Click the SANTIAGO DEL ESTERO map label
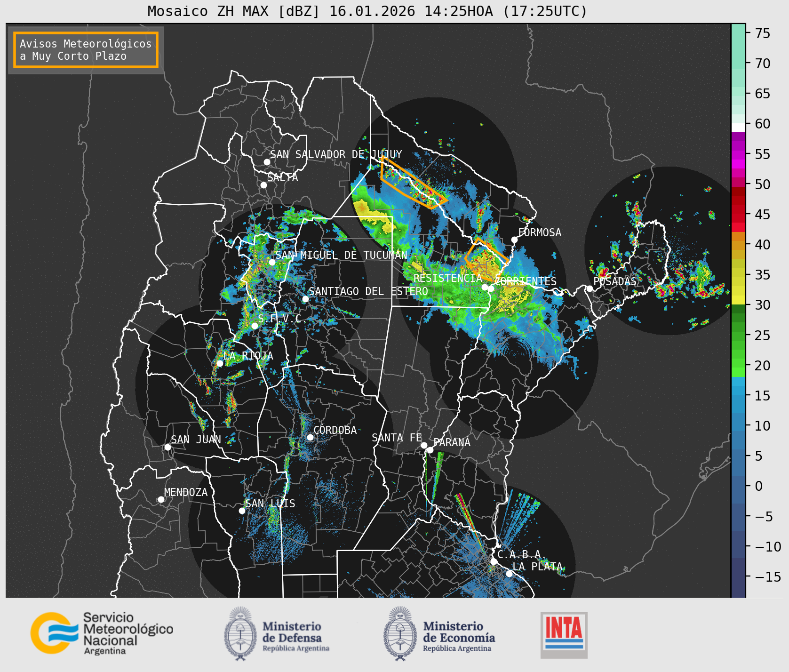This screenshot has height=672, width=789. [x=368, y=291]
